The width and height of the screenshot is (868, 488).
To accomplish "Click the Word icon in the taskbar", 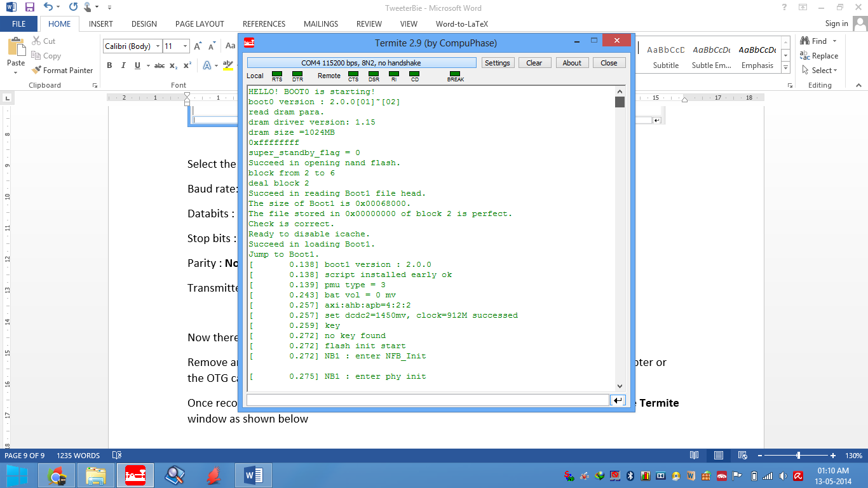I will 254,475.
